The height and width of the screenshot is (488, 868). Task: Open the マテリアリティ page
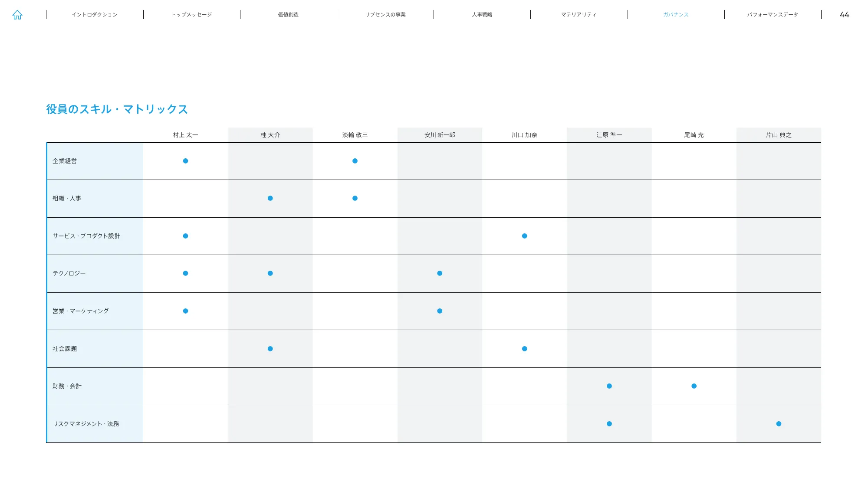(x=579, y=14)
